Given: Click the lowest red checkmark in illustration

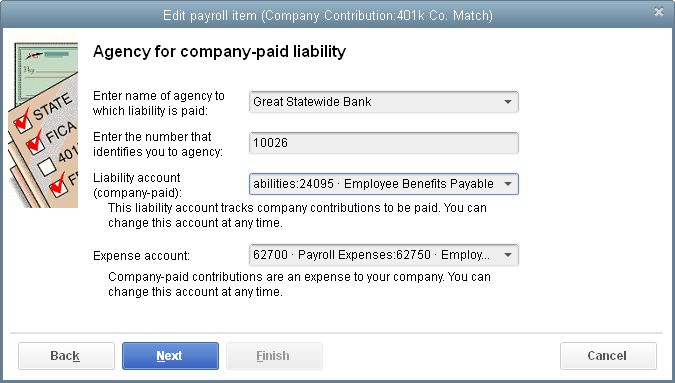Looking at the screenshot, I should click(x=58, y=186).
